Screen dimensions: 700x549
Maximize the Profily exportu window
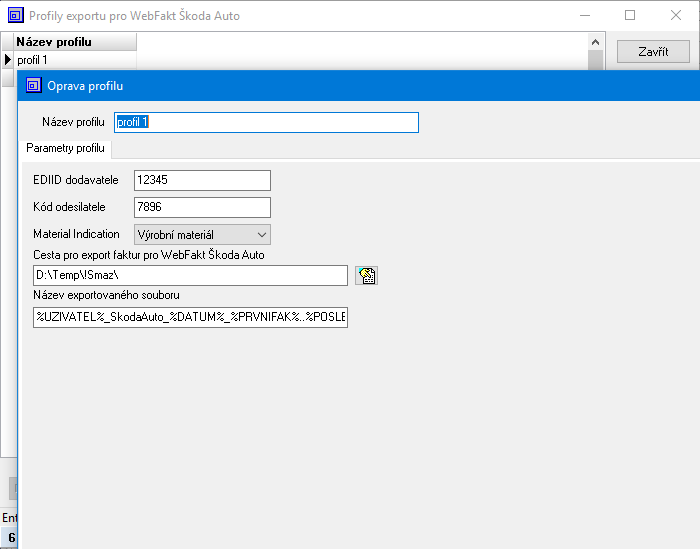(x=630, y=16)
